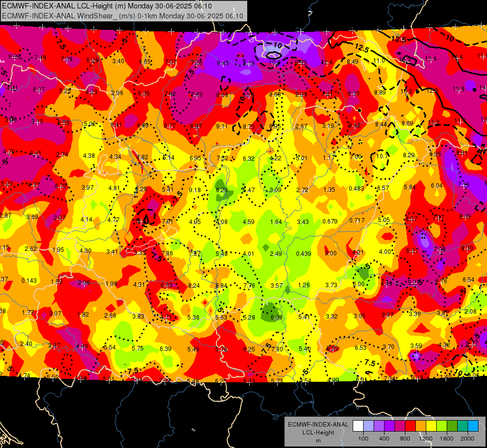Select the grid value 1.35

click(329, 190)
